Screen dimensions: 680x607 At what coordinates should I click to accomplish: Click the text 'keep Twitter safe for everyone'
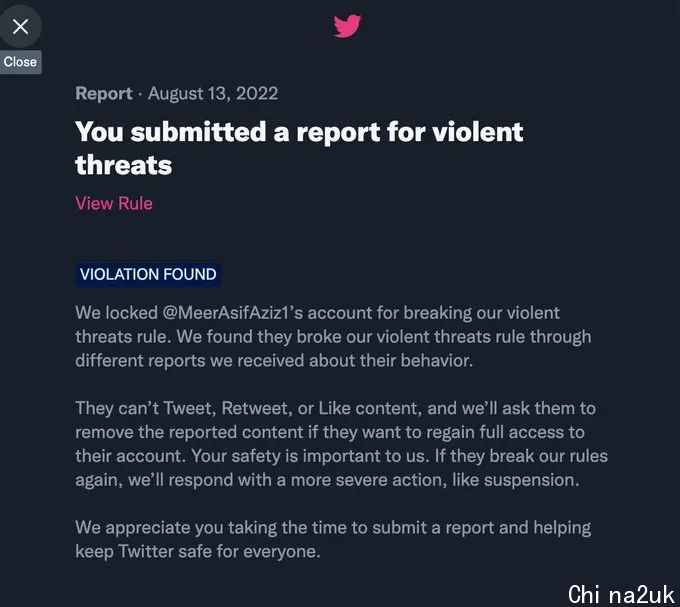tap(197, 552)
